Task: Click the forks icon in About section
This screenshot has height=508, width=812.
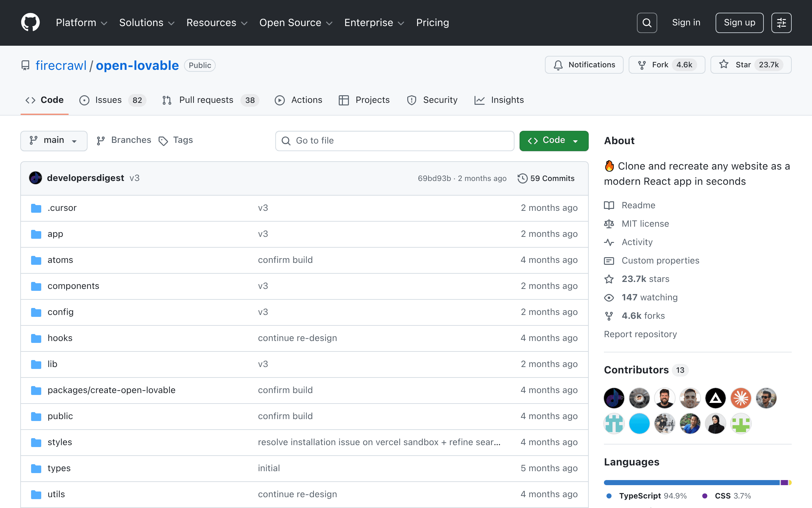Action: (609, 316)
